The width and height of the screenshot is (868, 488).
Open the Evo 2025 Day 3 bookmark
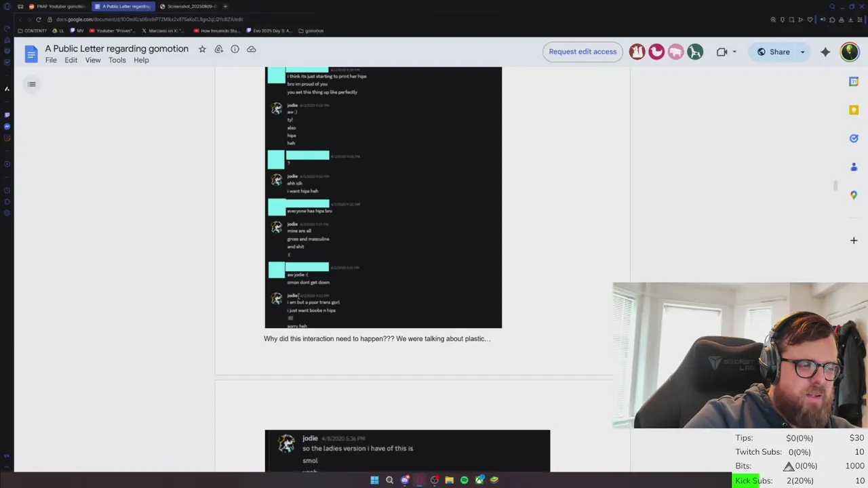(x=269, y=30)
